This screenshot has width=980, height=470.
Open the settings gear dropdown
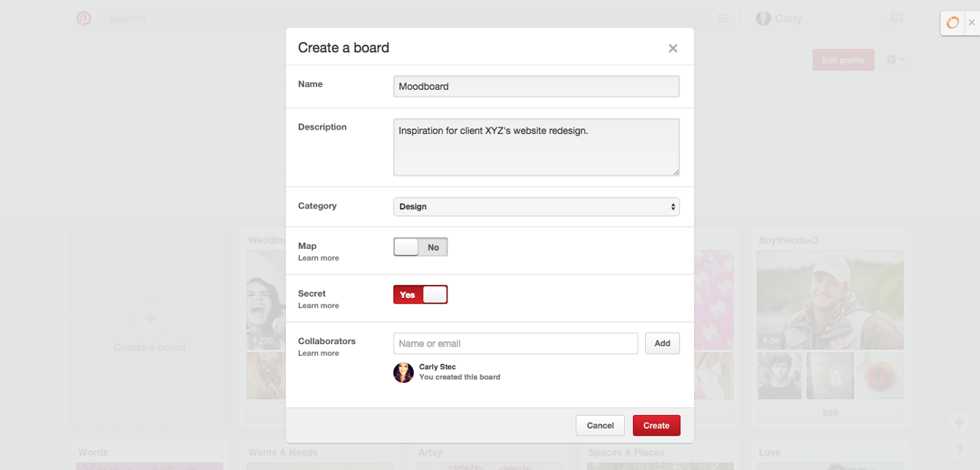coord(894,60)
